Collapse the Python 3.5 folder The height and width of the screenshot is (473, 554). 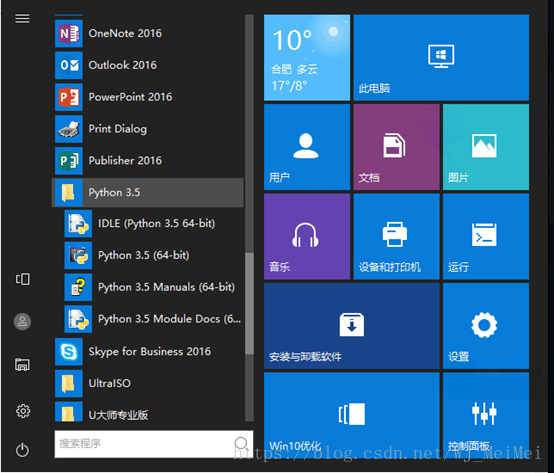click(148, 193)
